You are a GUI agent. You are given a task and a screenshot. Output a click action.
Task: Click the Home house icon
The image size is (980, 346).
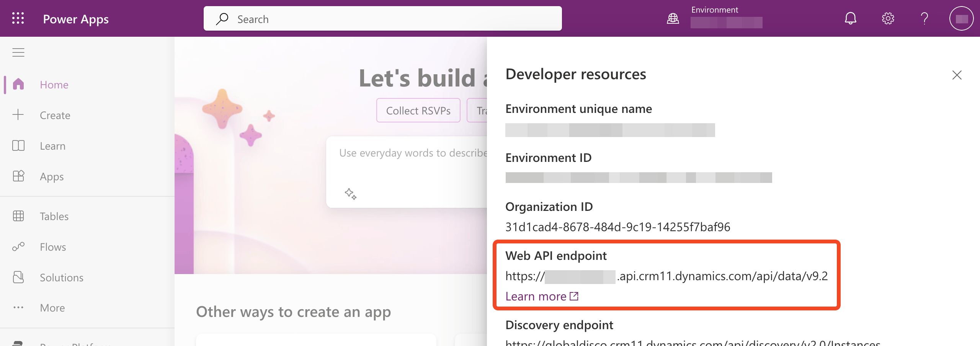tap(18, 84)
